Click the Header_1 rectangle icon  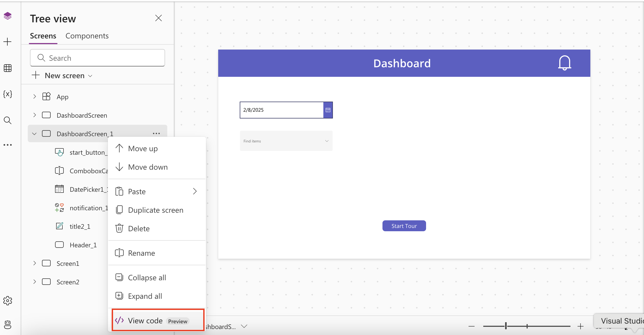pyautogui.click(x=59, y=245)
